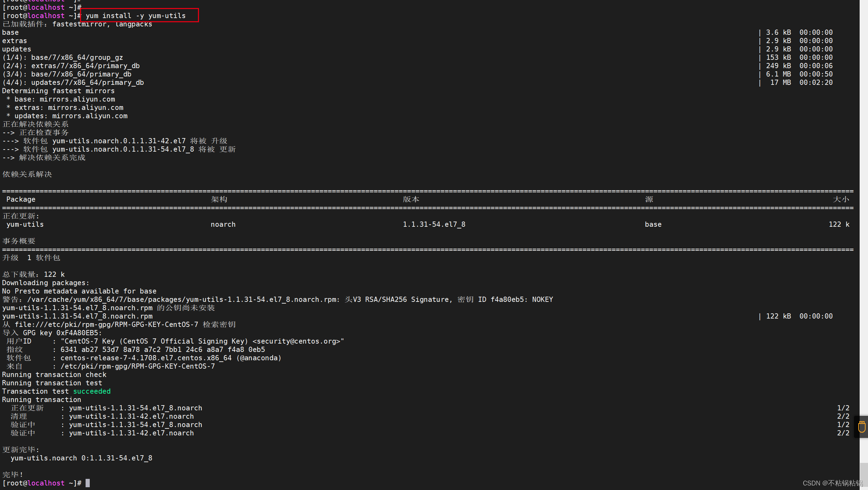Click the '大小' column header

(841, 199)
